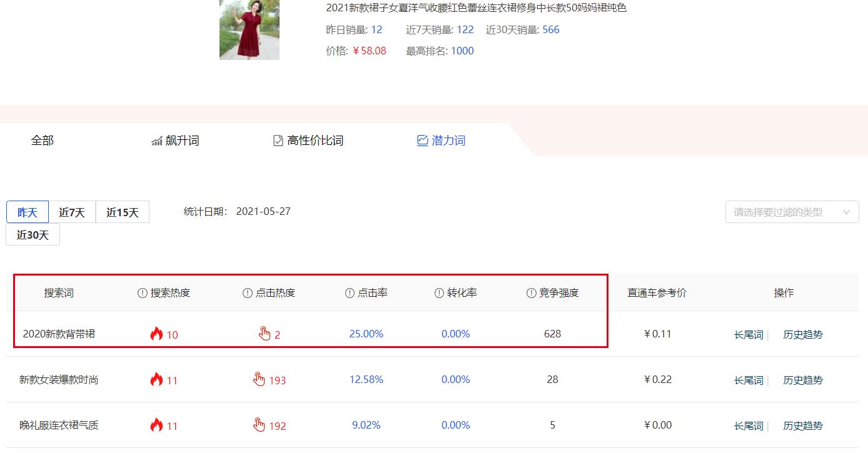Click the blue 566 monthly sales figure
Viewport: 868px width, 453px height.
tap(552, 29)
